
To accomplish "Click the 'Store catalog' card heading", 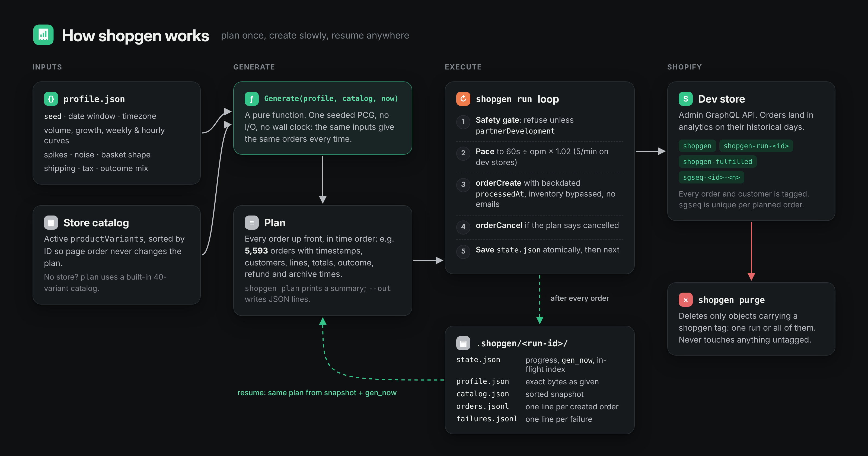I will click(96, 223).
